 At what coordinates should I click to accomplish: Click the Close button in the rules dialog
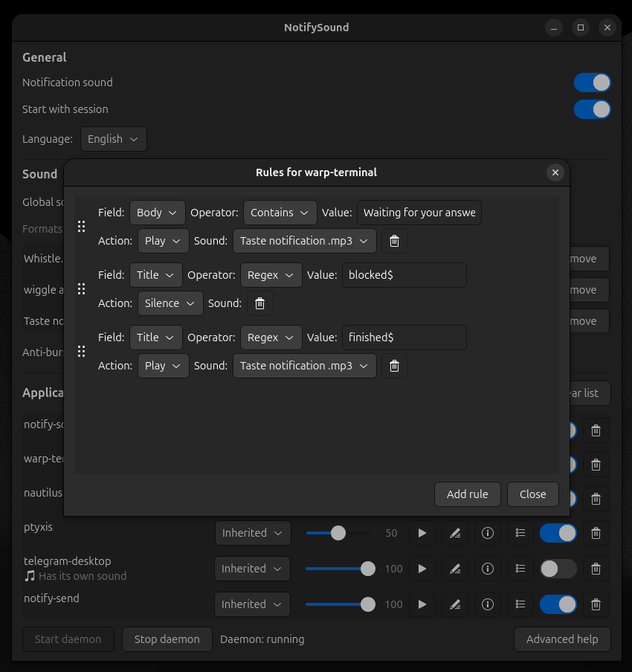533,494
